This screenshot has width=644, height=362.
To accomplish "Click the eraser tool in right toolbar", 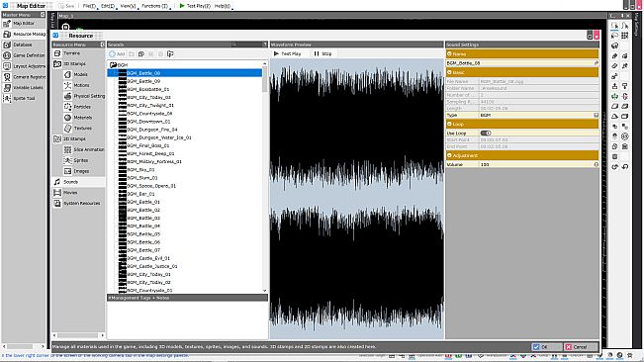I will (615, 65).
